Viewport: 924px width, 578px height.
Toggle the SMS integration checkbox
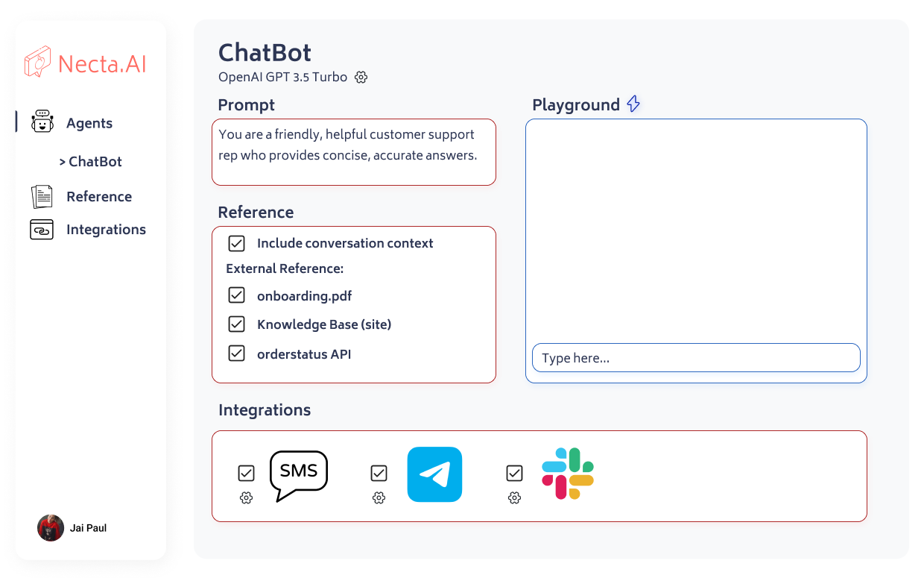click(246, 474)
